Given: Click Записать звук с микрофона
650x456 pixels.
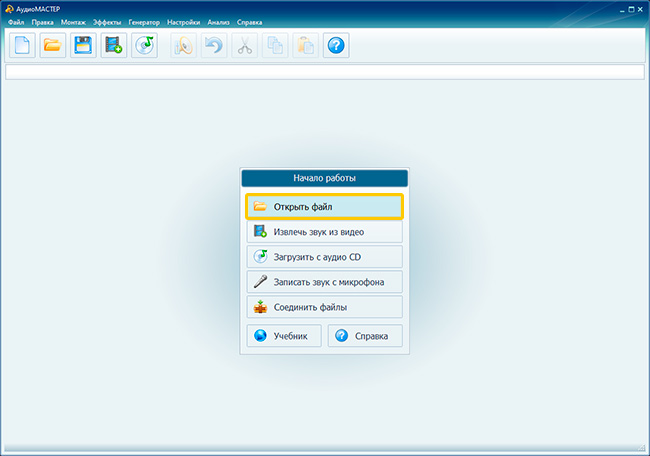Looking at the screenshot, I should tap(325, 282).
